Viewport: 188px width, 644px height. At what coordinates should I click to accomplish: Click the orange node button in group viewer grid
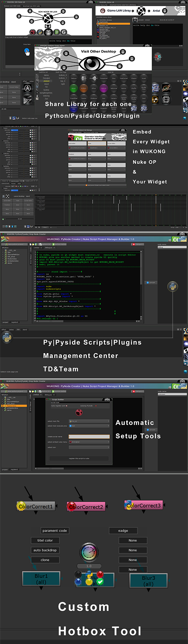(84, 88)
